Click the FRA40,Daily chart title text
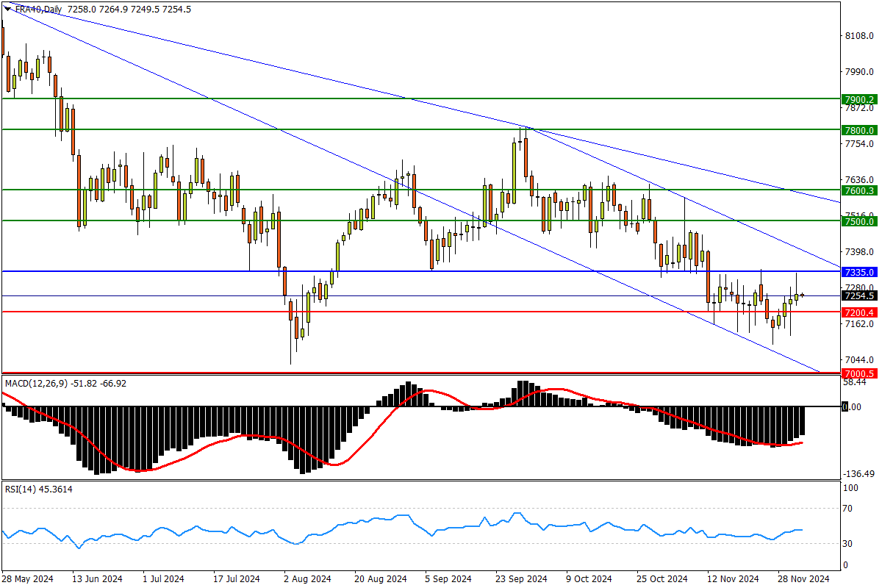882x588 pixels. pos(38,8)
